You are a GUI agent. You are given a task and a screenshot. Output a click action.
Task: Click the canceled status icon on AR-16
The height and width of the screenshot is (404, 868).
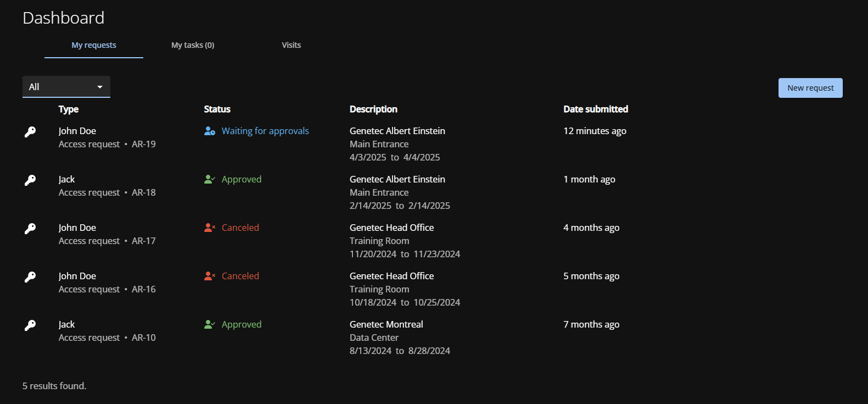[210, 276]
